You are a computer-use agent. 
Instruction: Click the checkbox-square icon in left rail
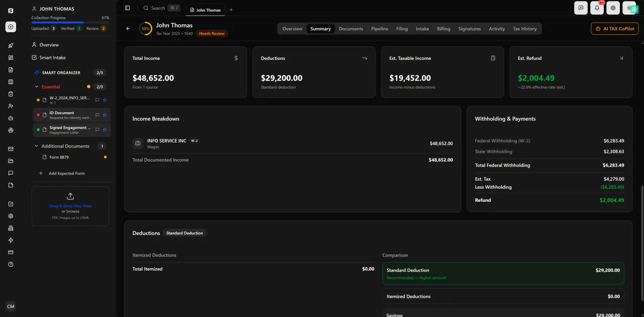(11, 204)
